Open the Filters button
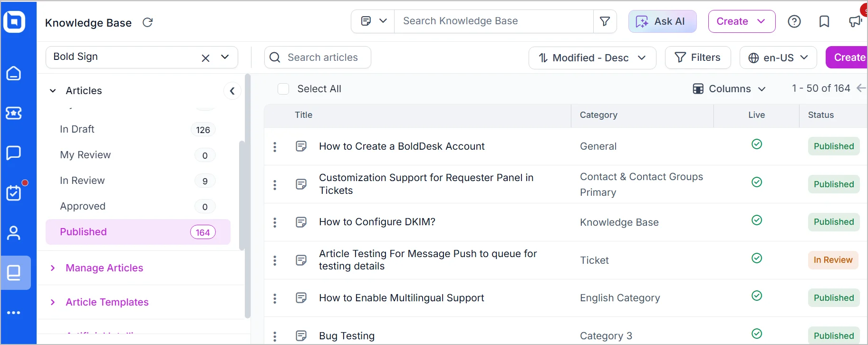The image size is (868, 345). click(x=698, y=57)
